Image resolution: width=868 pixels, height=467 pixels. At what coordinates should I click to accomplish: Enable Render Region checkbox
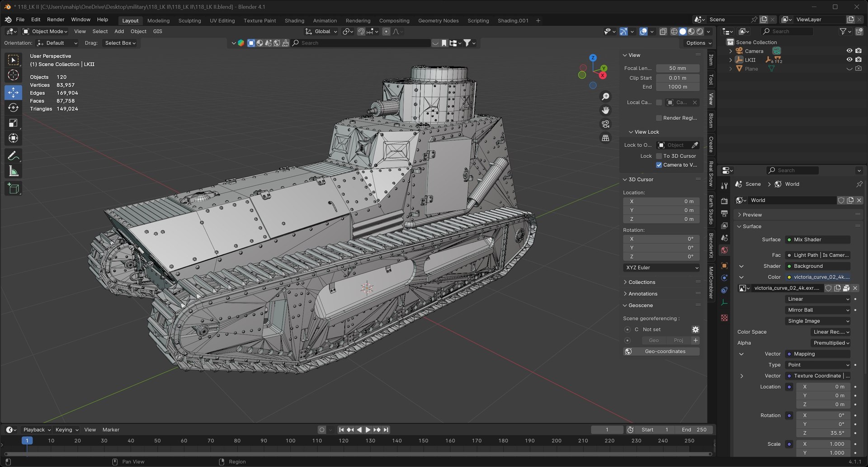click(659, 118)
